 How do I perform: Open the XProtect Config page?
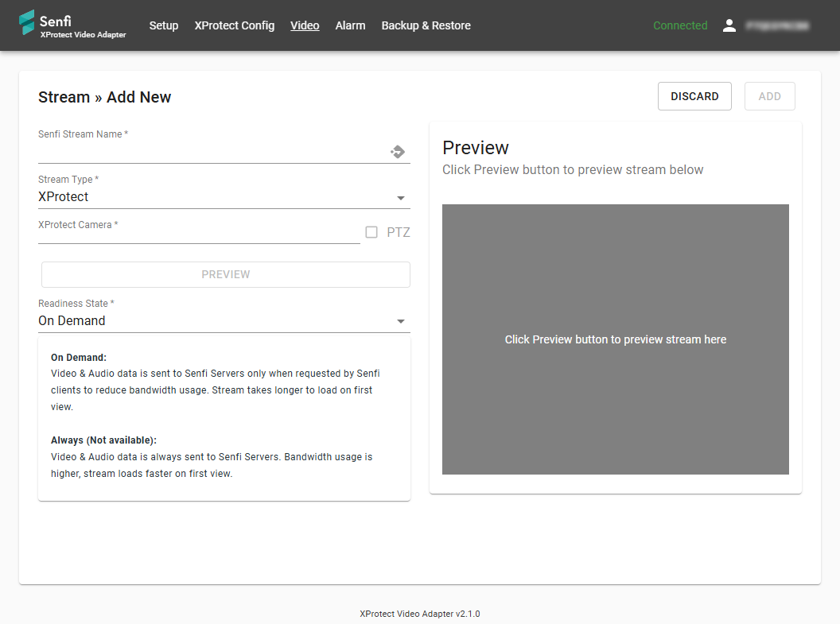pos(235,25)
